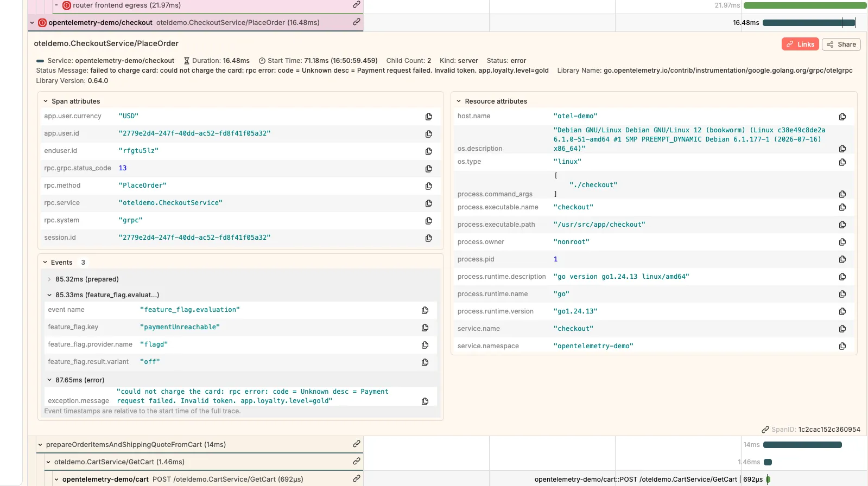Viewport: 868px width, 486px height.
Task: Copy the process.runtime.description value
Action: [842, 277]
